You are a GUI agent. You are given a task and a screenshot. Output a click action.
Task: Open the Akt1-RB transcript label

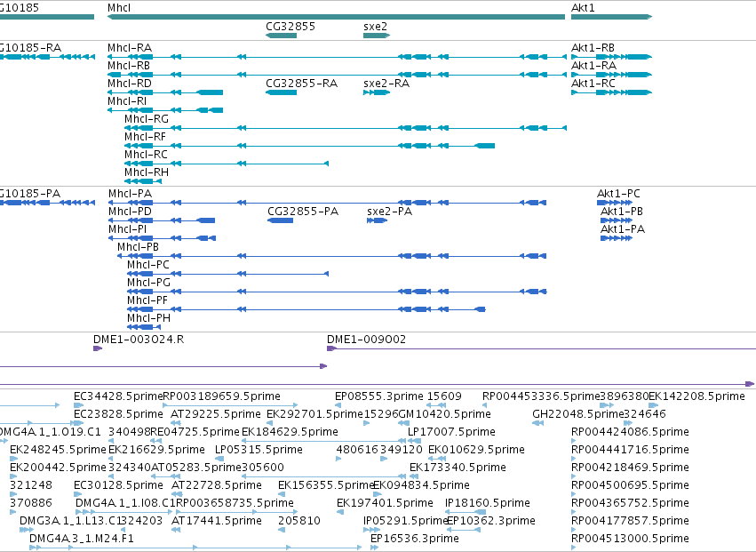[593, 48]
